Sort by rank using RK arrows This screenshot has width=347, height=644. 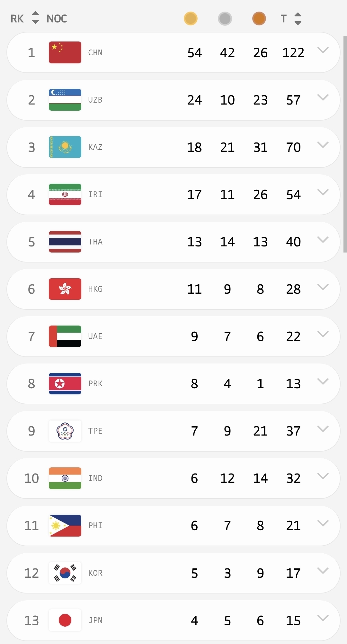point(35,18)
